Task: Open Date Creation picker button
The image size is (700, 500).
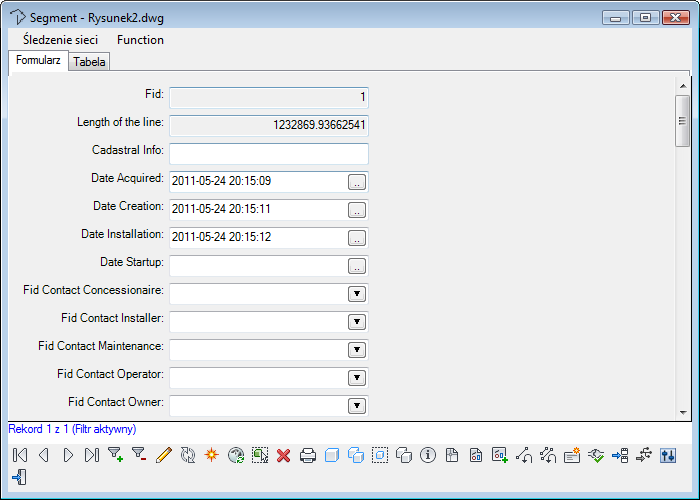Action: tap(357, 210)
